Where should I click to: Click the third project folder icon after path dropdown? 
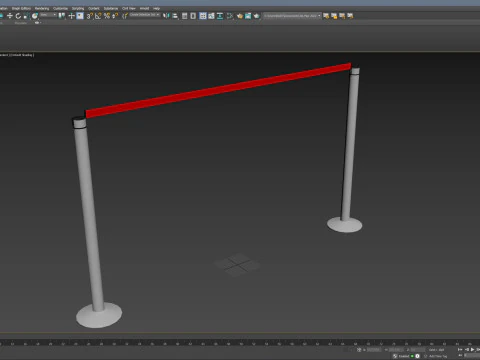pyautogui.click(x=342, y=16)
